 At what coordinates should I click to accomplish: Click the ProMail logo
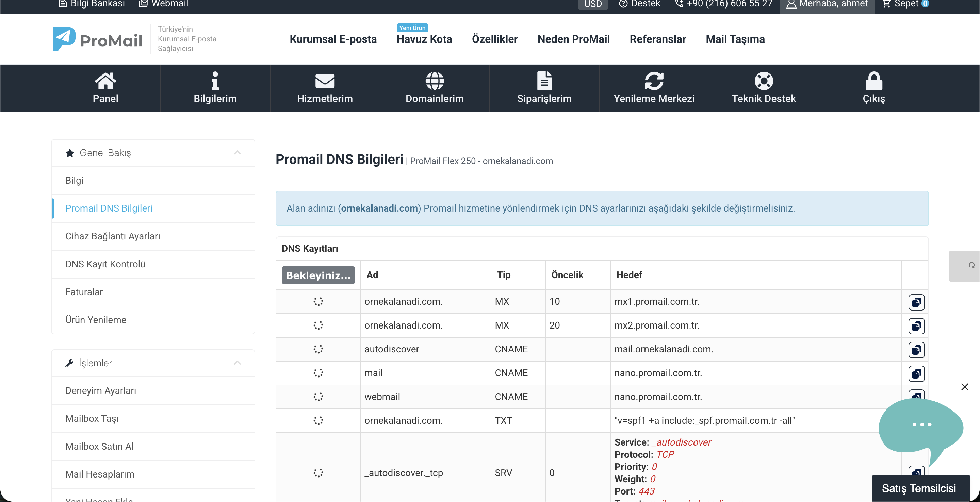click(x=97, y=39)
